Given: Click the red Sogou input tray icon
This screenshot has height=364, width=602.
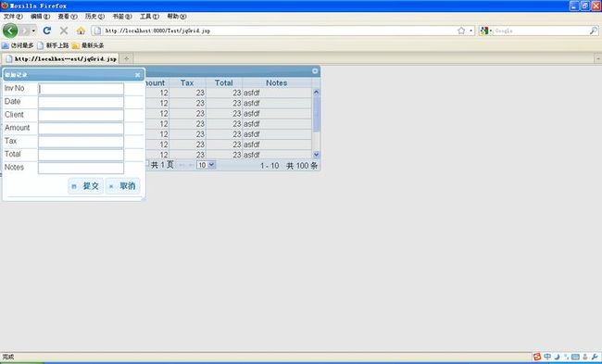Looking at the screenshot, I should coord(537,357).
